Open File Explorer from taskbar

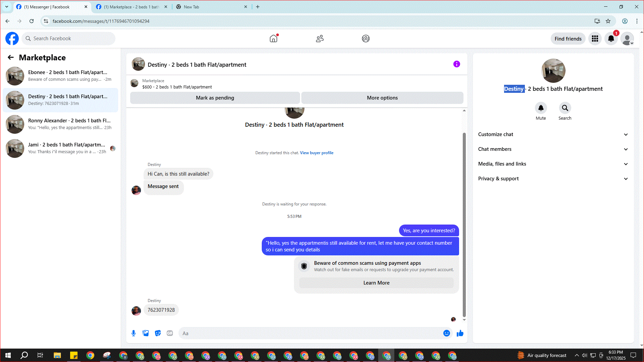click(x=57, y=355)
